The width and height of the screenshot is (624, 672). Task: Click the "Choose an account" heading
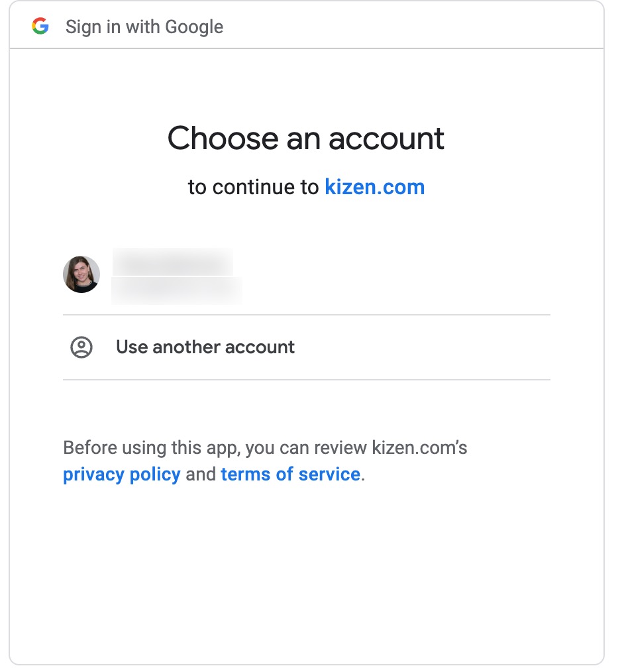click(x=306, y=139)
